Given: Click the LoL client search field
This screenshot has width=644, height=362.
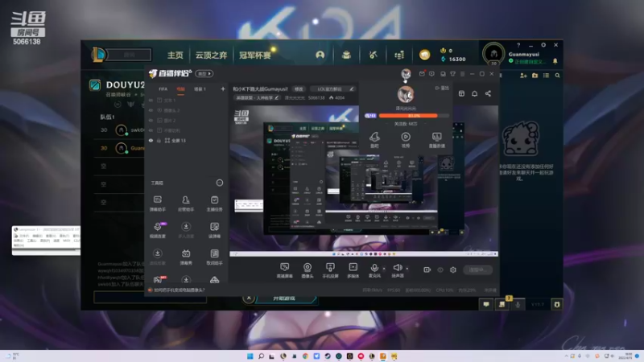Looking at the screenshot, I should pyautogui.click(x=130, y=55).
